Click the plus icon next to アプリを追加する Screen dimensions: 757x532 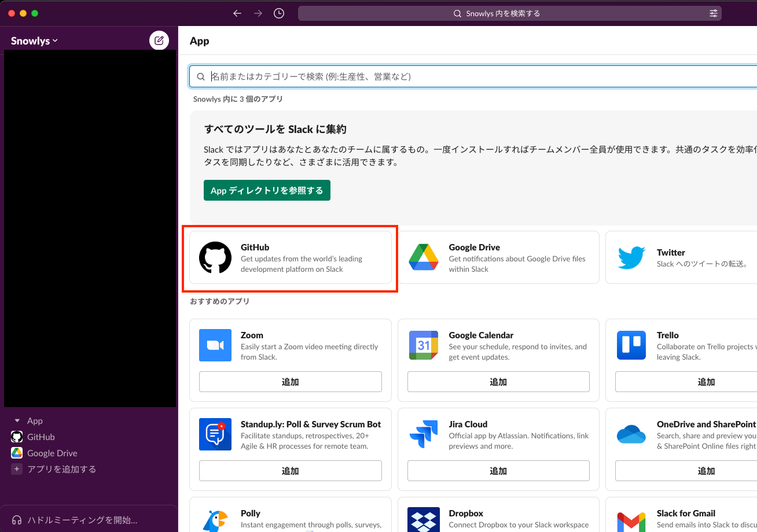(17, 469)
